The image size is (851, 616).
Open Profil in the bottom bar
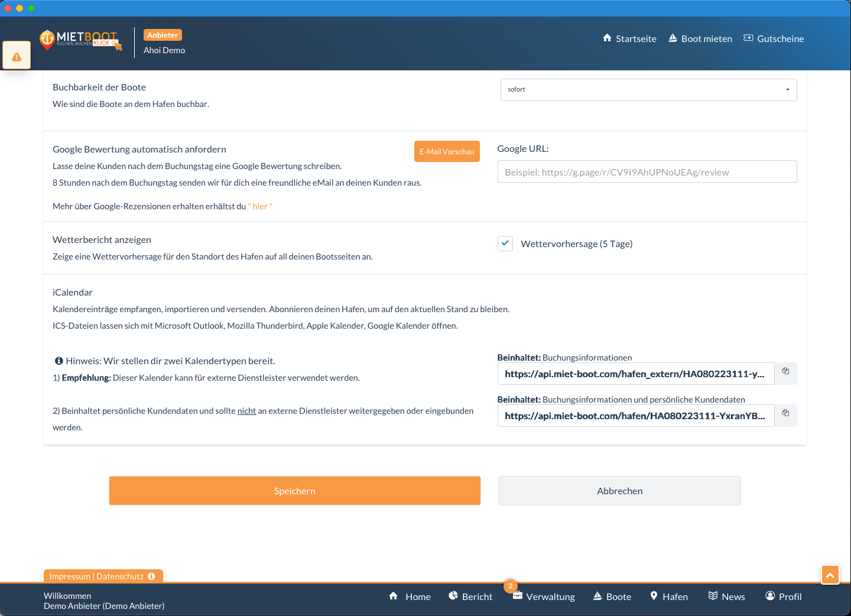[783, 596]
